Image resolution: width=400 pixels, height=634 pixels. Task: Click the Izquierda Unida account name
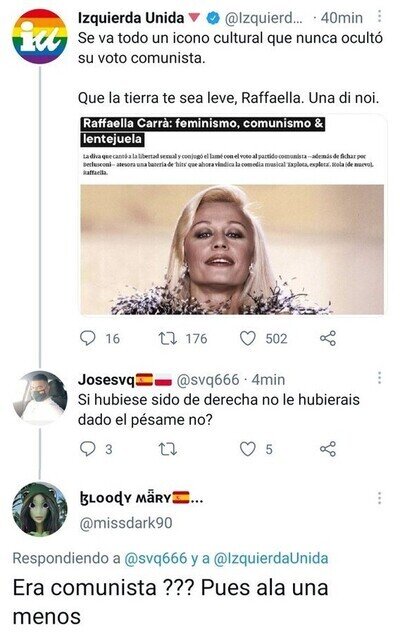click(x=131, y=17)
